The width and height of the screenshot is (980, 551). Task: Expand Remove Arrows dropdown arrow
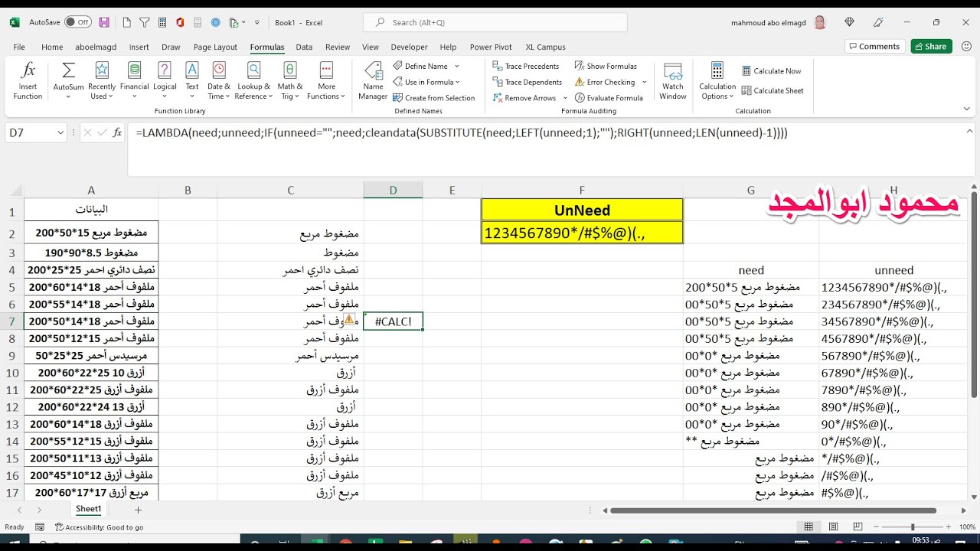[x=565, y=98]
